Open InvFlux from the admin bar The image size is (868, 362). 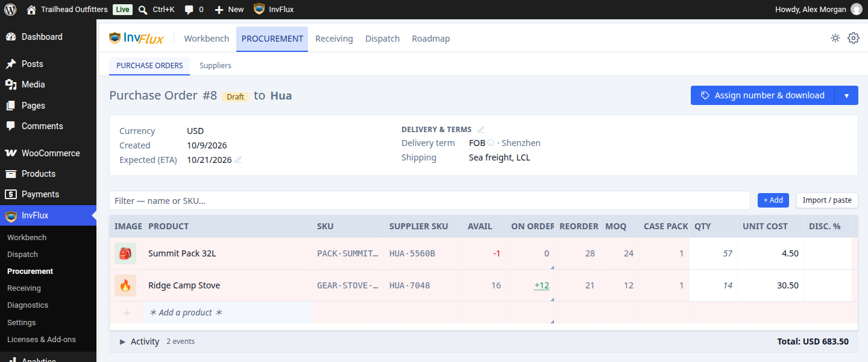[x=273, y=10]
